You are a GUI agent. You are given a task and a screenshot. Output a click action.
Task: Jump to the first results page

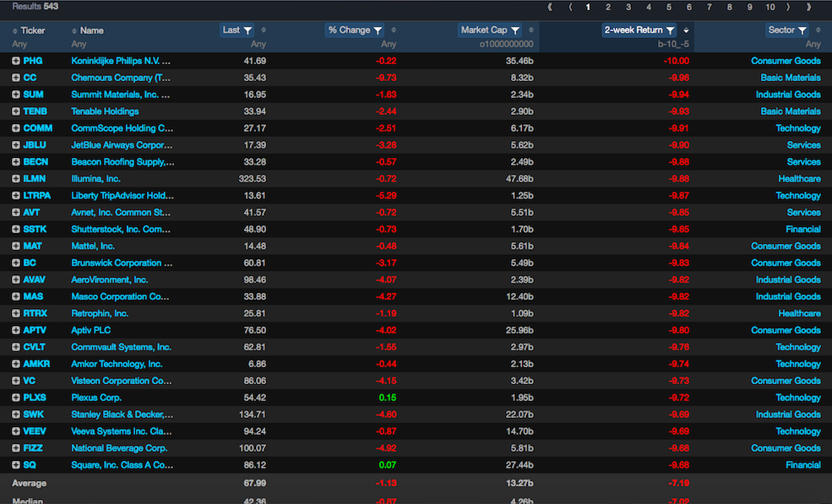click(x=550, y=7)
